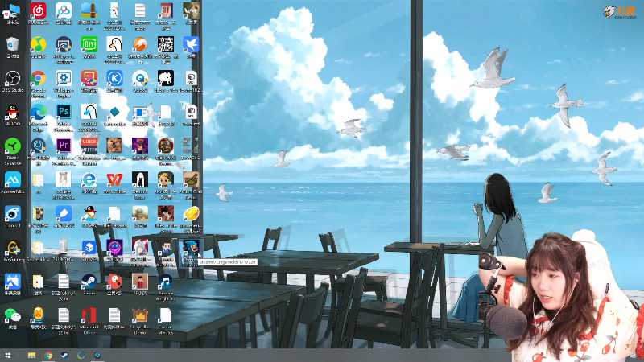Open the iTools 4 desktop icon
This screenshot has width=644, height=362.
(13, 214)
